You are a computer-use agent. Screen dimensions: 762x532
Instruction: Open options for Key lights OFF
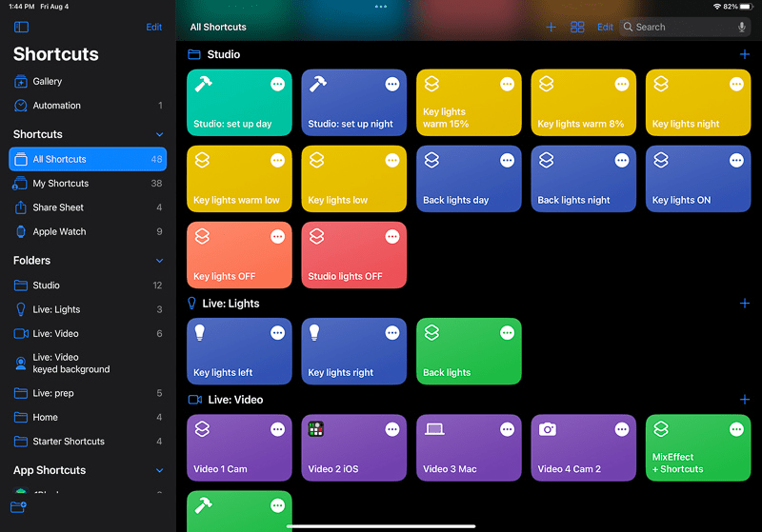click(277, 236)
